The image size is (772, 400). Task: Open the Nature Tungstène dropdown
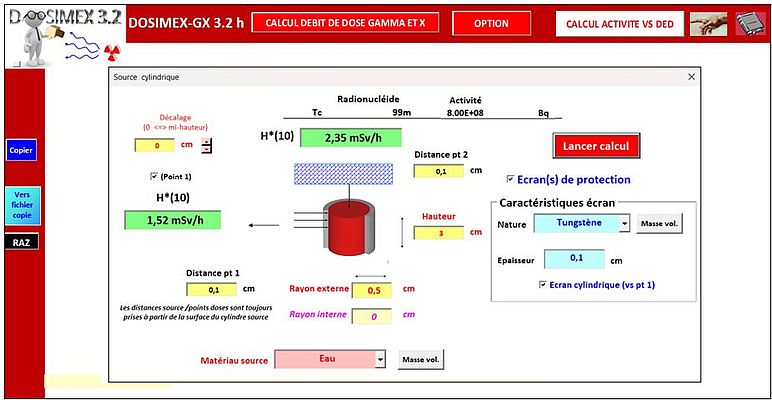624,223
